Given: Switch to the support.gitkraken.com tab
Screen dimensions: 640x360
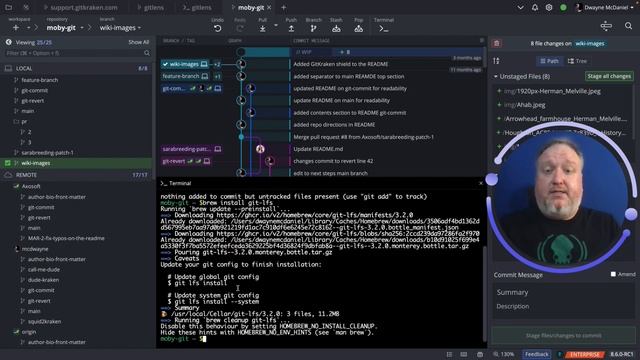Looking at the screenshot, I should (80, 7).
